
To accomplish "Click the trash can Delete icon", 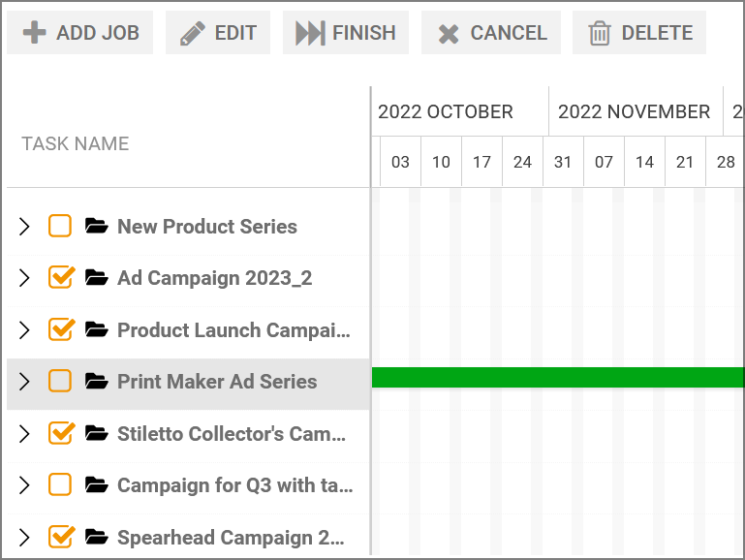I will pos(600,33).
